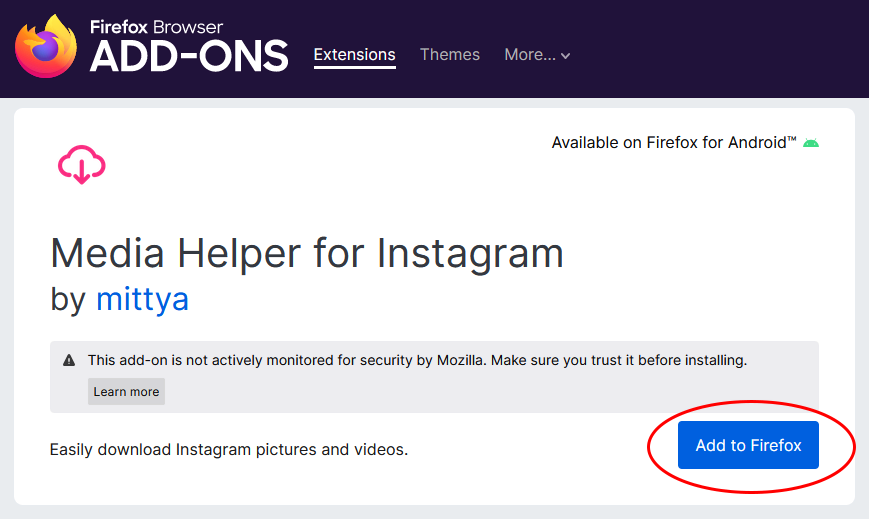
Task: Click the ADD-ONS wordmark in header
Action: (x=189, y=57)
